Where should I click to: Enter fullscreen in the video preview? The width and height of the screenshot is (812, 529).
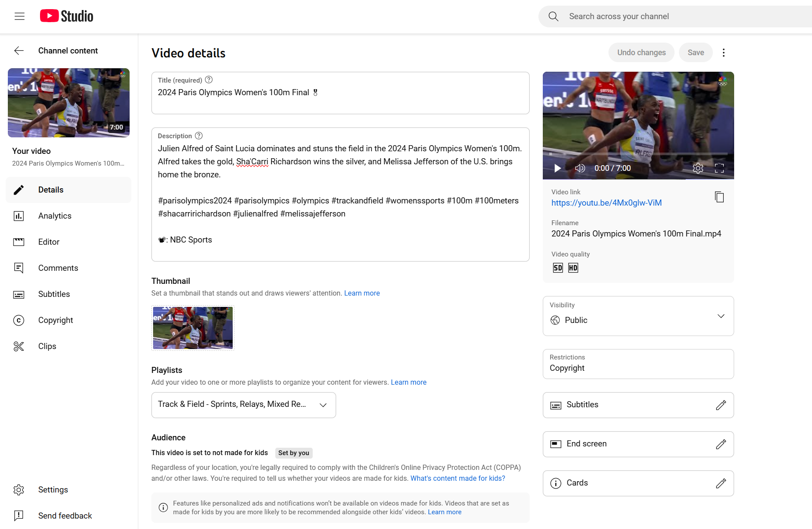click(719, 168)
